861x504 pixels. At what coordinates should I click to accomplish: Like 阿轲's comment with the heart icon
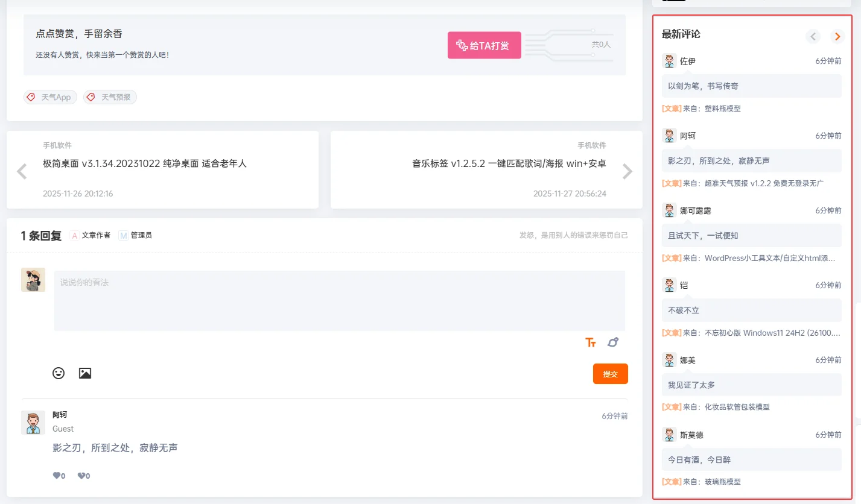(x=58, y=476)
